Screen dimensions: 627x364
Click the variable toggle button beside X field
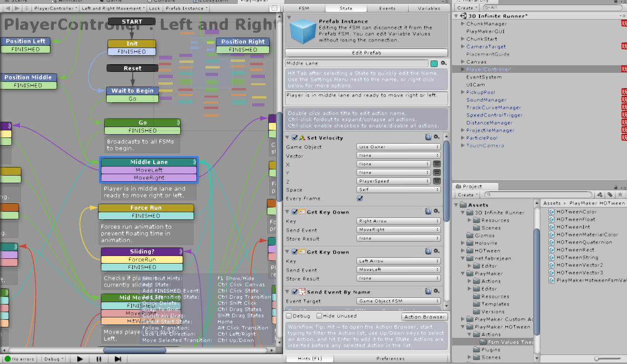click(437, 164)
